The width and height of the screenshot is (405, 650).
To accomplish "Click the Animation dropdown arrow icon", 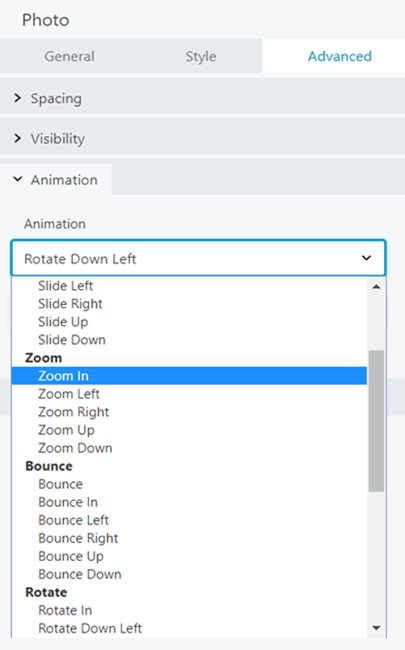I will point(366,258).
